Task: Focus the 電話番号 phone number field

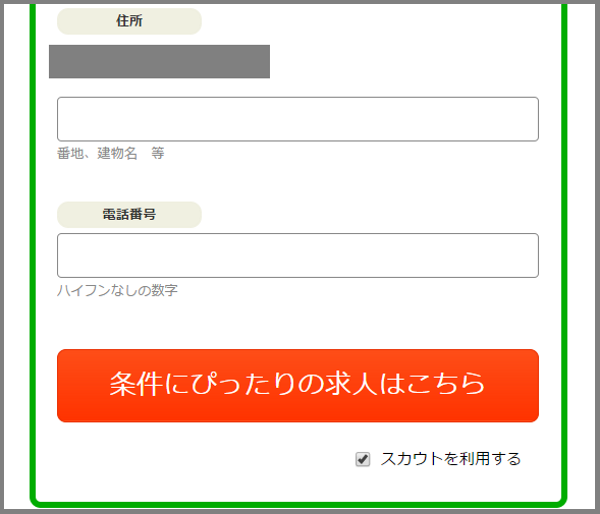Action: tap(297, 255)
